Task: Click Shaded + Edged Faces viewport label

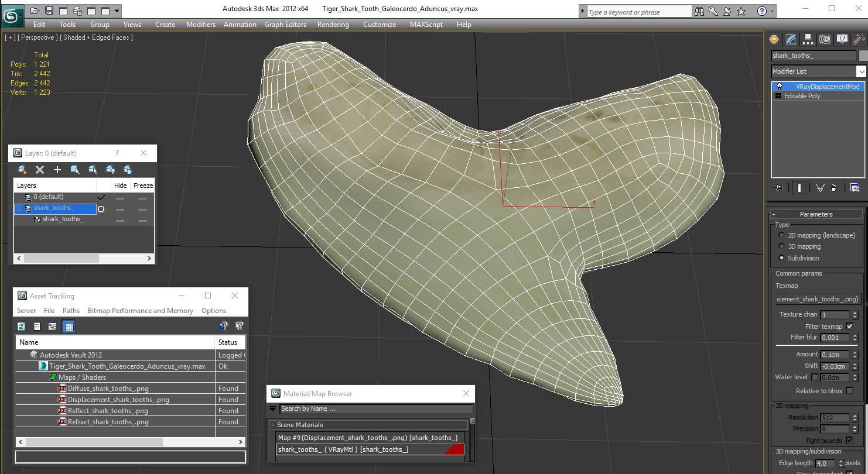Action: (97, 37)
